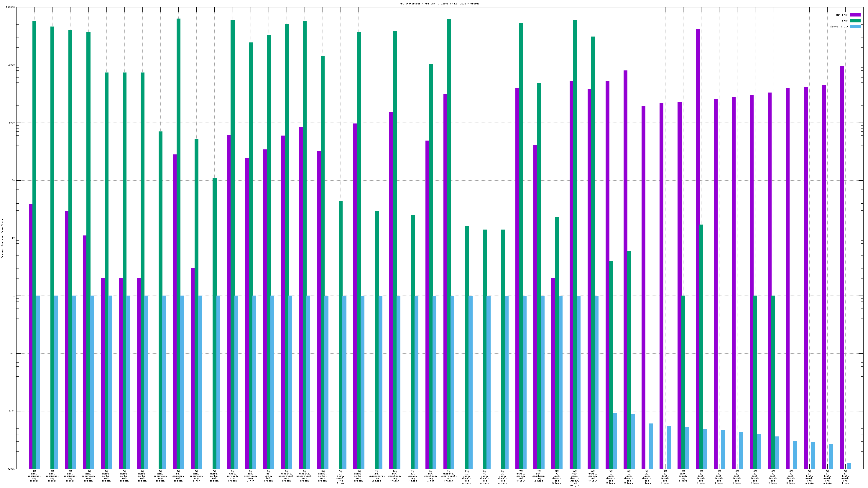Click the green Spam legend swatch
This screenshot has width=868, height=488.
point(855,21)
